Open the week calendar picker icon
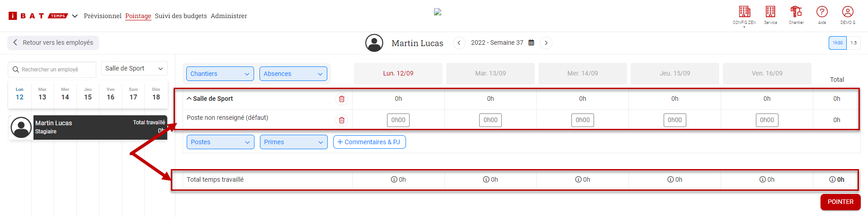 pos(531,43)
